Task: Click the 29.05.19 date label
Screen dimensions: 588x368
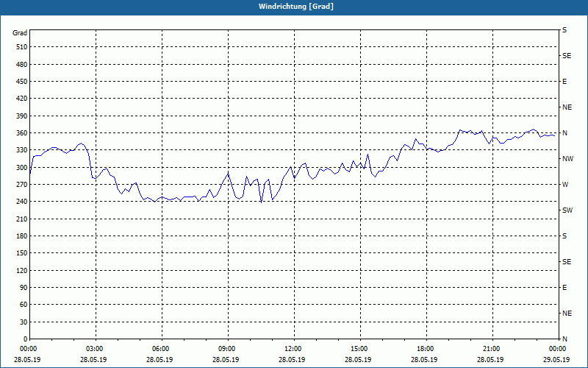Action: tap(556, 360)
